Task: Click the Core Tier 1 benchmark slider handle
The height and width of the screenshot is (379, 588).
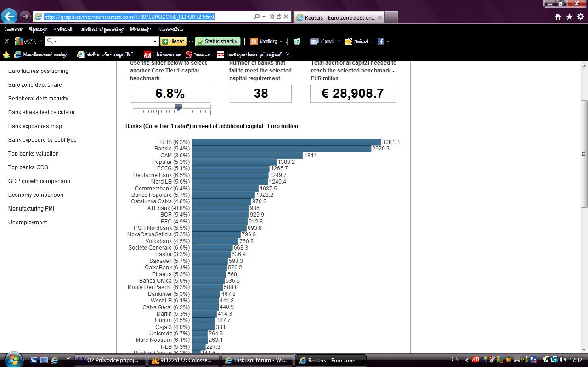Action: coord(178,107)
